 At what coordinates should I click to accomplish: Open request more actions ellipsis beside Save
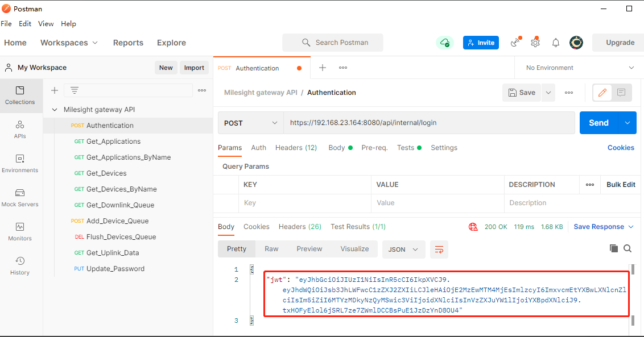(x=569, y=93)
